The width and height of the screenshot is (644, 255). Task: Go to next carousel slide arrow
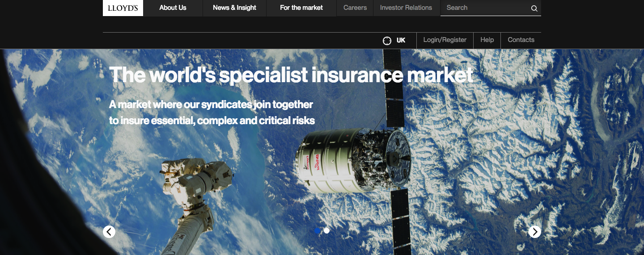[535, 232]
